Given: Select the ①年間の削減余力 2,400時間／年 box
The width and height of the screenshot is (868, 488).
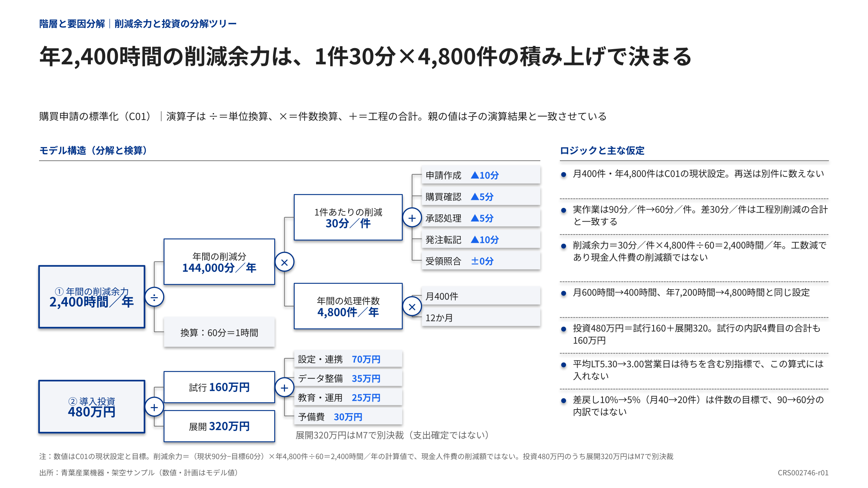Looking at the screenshot, I should click(92, 297).
